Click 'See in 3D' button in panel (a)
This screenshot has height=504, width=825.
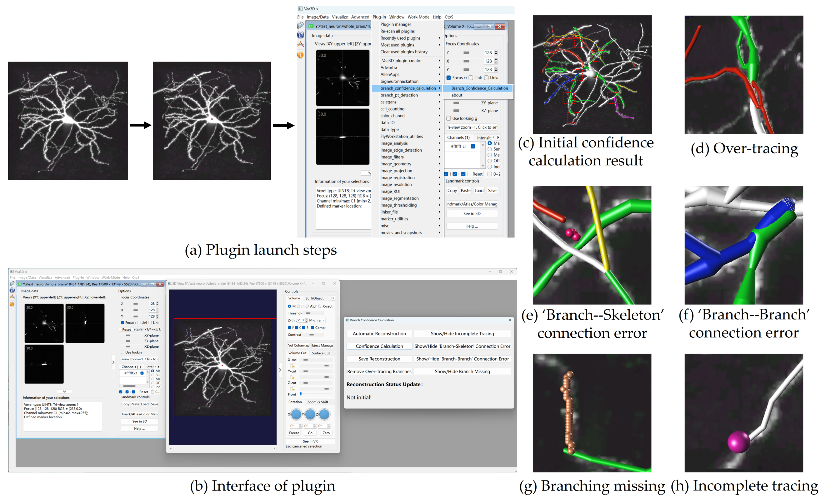tap(472, 214)
